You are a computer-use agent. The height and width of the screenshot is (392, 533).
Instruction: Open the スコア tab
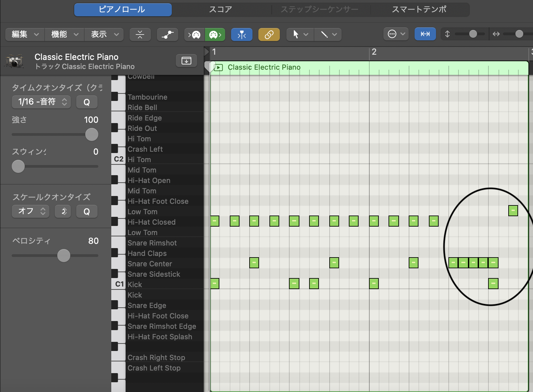click(221, 9)
